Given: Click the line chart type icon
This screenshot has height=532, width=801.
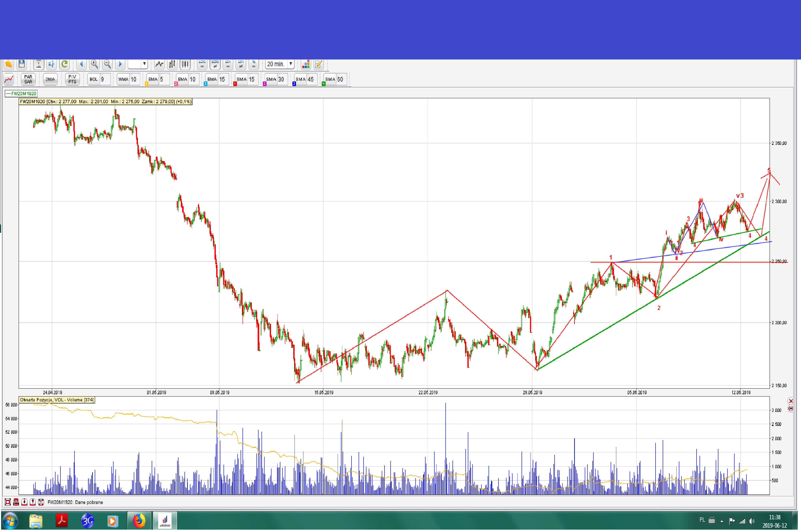Looking at the screenshot, I should [159, 64].
